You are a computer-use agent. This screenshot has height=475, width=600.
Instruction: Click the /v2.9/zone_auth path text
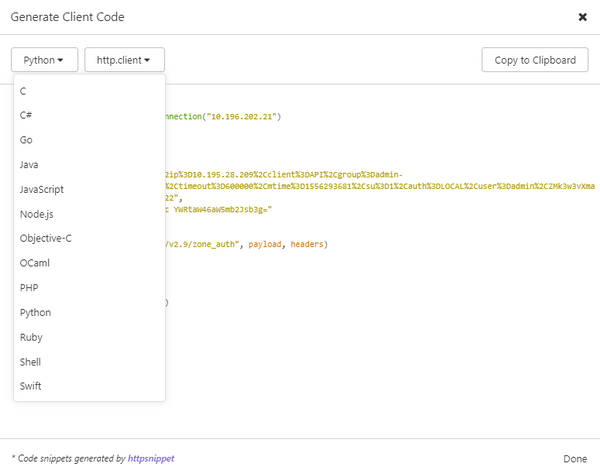pos(202,244)
